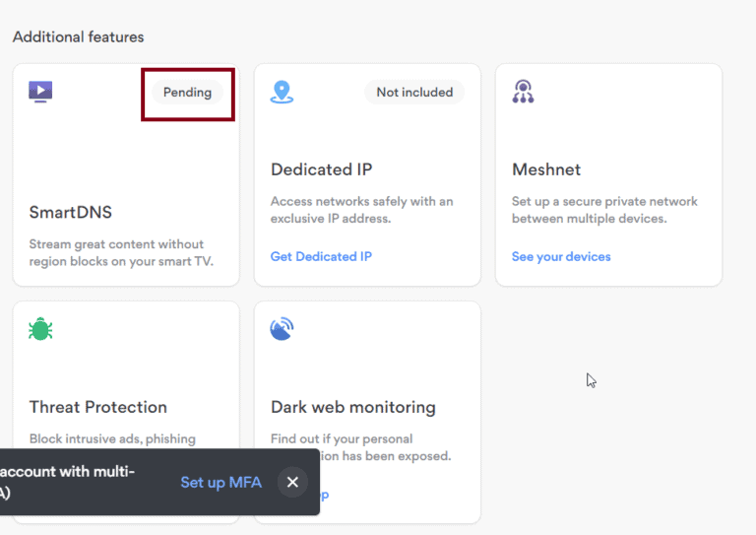
Task: Click the Dark web monitoring radar icon
Action: point(282,329)
